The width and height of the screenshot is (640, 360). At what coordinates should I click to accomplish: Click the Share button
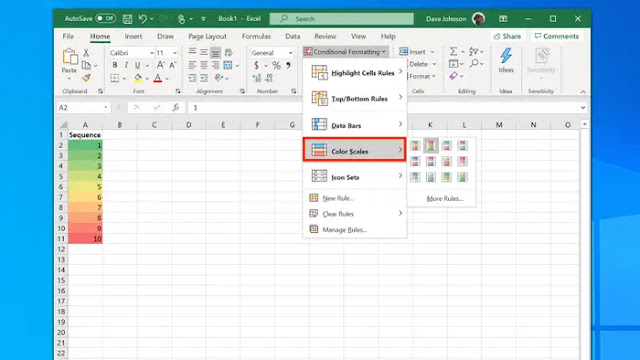coord(507,36)
